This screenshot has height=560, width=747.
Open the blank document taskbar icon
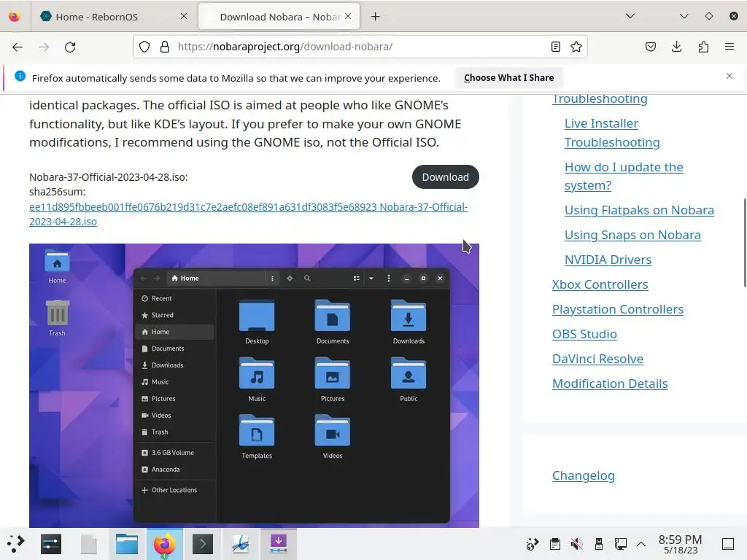click(x=89, y=544)
